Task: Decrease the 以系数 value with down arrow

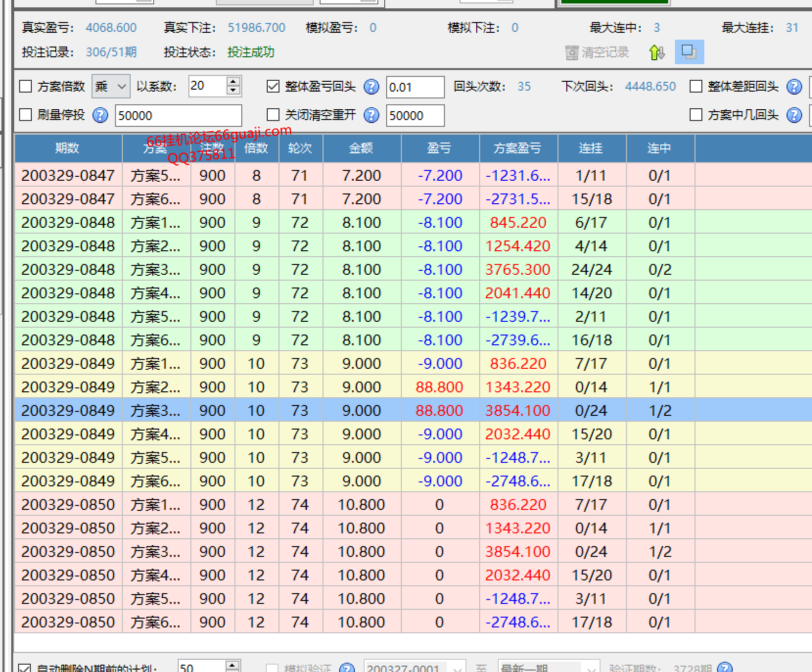Action: click(233, 91)
